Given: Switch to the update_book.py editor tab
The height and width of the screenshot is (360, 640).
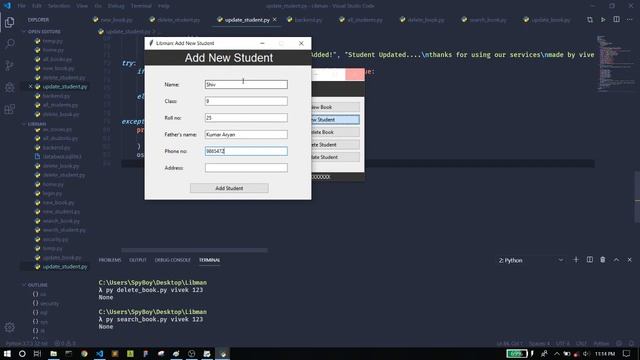Looking at the screenshot, I should (547, 20).
